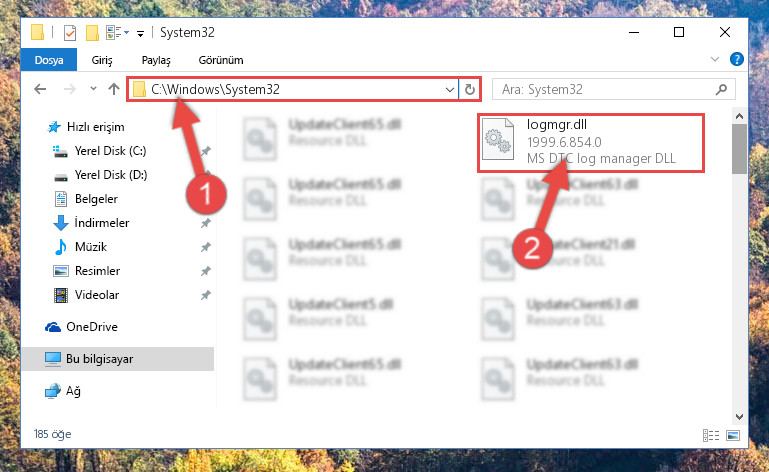Select İndirmeler in navigation pane

tap(102, 223)
